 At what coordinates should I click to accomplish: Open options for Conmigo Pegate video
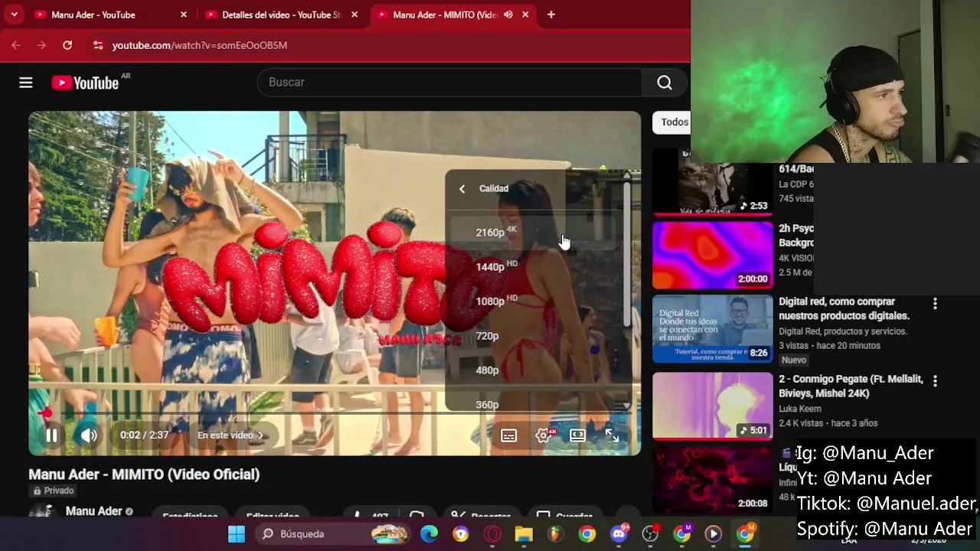pos(935,380)
